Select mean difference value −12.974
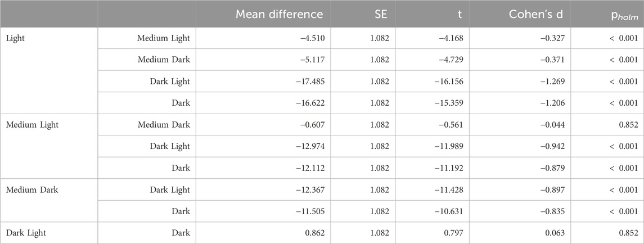 click(x=310, y=146)
